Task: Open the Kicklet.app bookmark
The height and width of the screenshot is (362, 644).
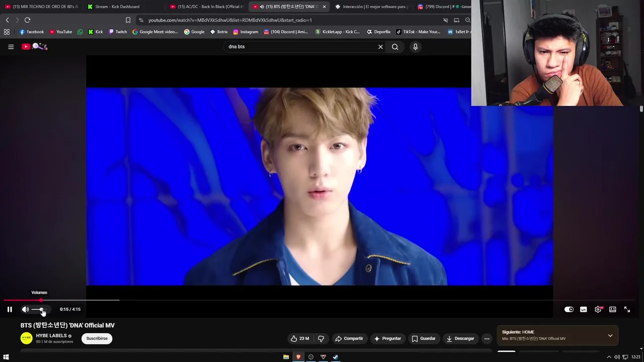Action: click(x=338, y=32)
